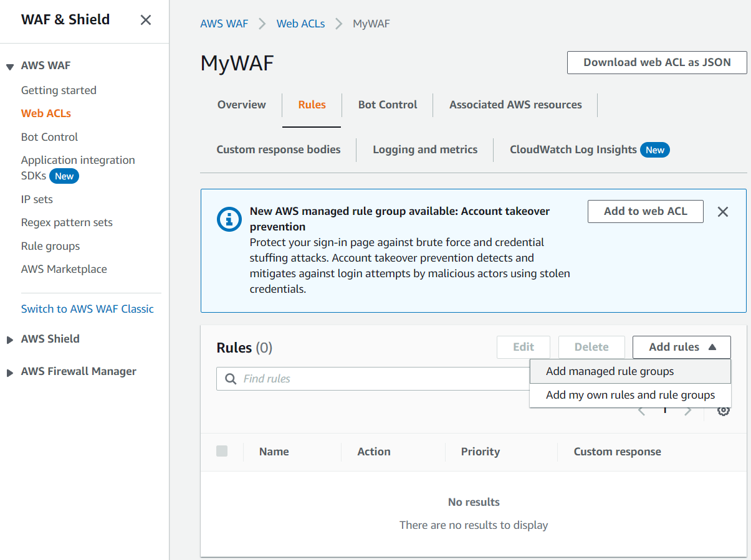This screenshot has width=751, height=560.
Task: Go to AWS WAF breadcrumb link
Action: coord(224,24)
